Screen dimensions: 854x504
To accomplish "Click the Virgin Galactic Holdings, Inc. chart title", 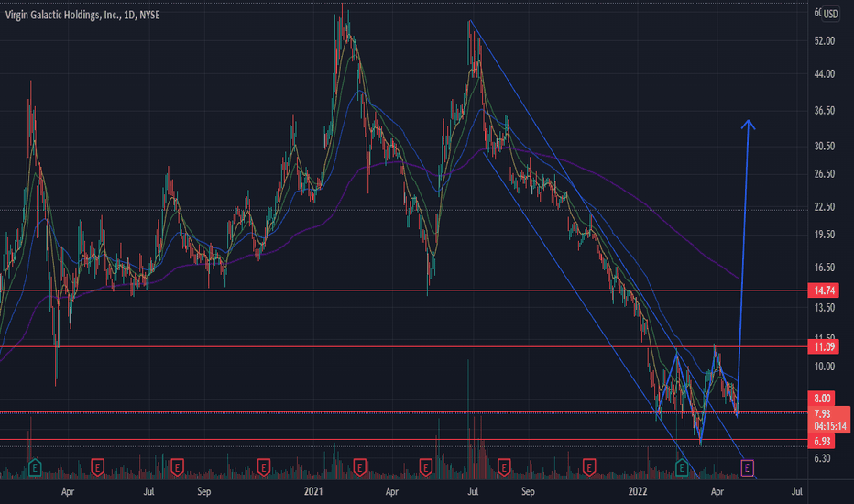I will tap(82, 16).
